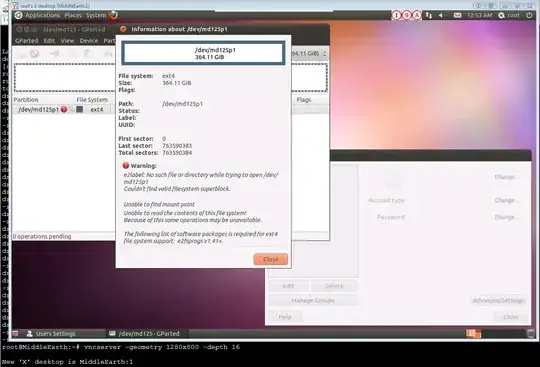Screen dimensions: 540x367
Task: Open the System menu
Action: (96, 15)
